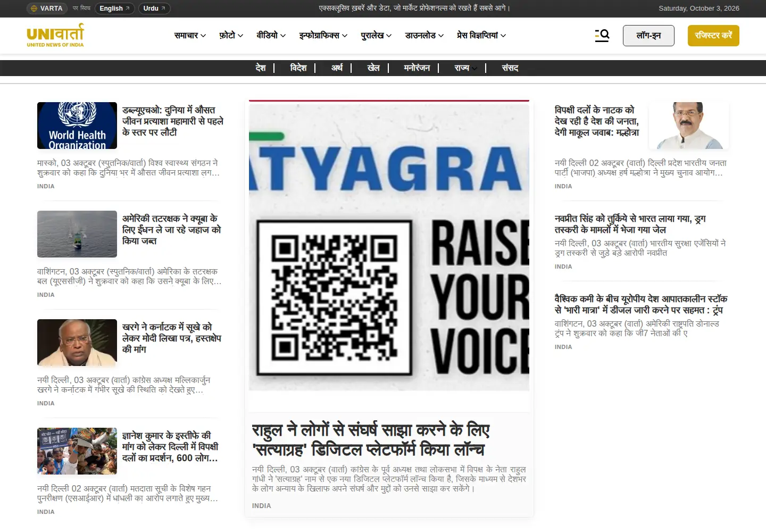This screenshot has width=766, height=532.
Task: Open the Kharge photo thumbnail
Action: tap(77, 343)
